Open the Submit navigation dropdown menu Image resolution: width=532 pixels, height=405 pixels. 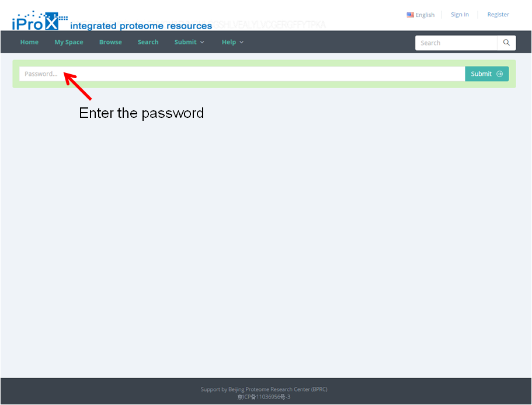click(x=189, y=42)
